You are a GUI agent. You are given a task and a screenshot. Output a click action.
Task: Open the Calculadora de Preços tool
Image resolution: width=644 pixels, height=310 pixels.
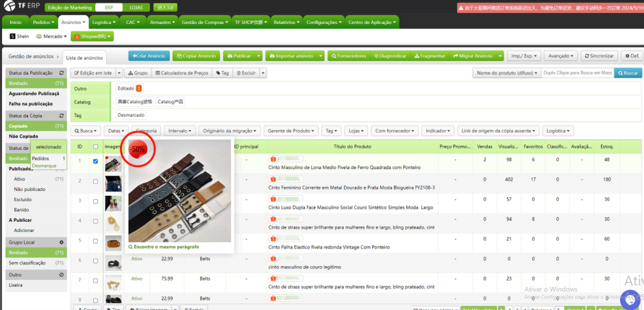point(182,73)
